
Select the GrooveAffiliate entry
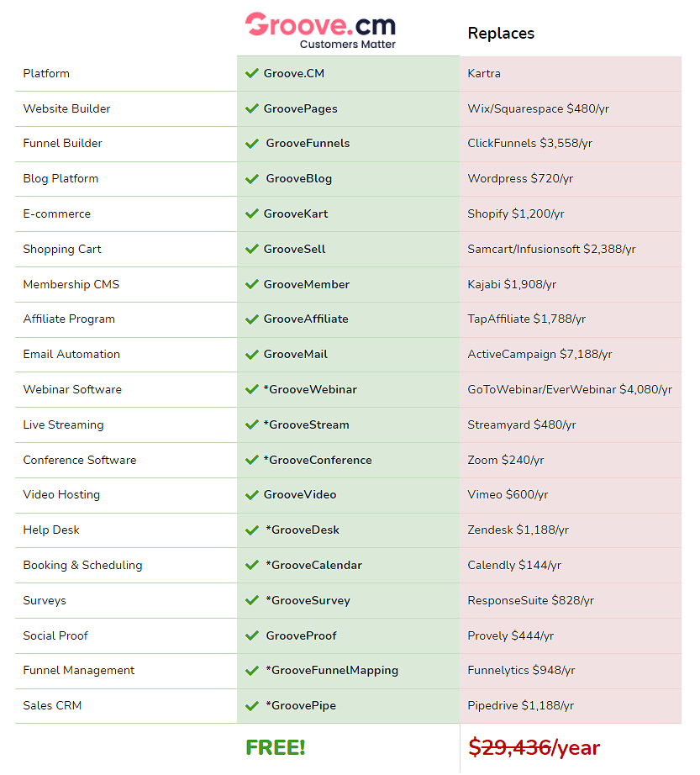[305, 319]
